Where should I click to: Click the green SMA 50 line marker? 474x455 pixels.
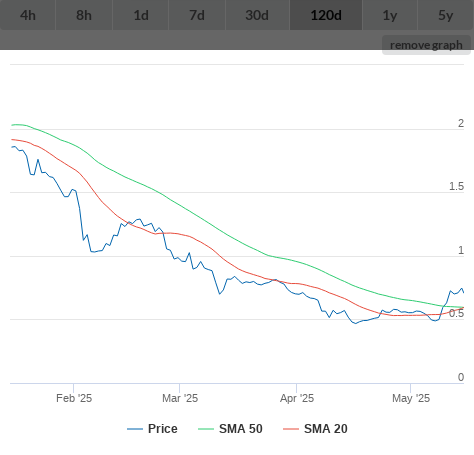pyautogui.click(x=206, y=429)
